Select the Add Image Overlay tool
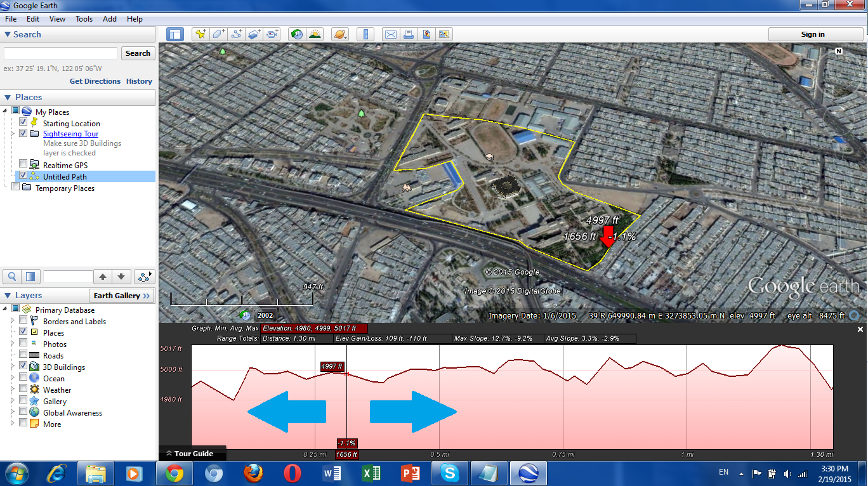The height and width of the screenshot is (486, 868). (254, 34)
